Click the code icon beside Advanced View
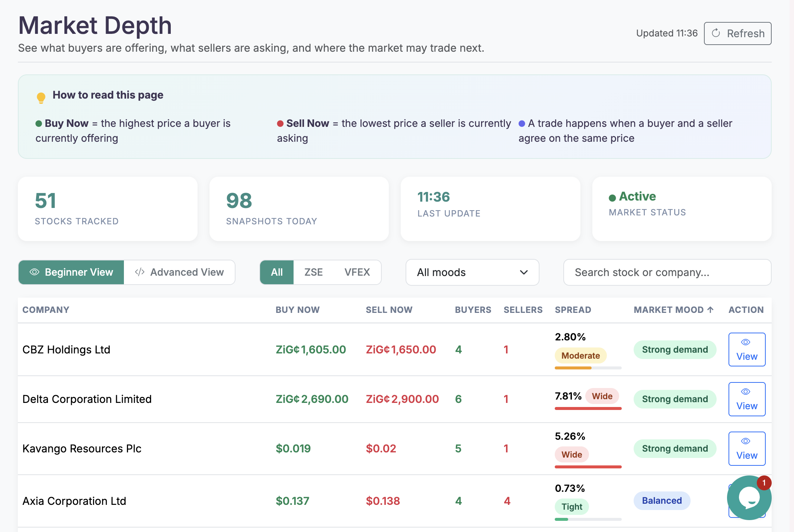The width and height of the screenshot is (794, 532). pyautogui.click(x=140, y=272)
